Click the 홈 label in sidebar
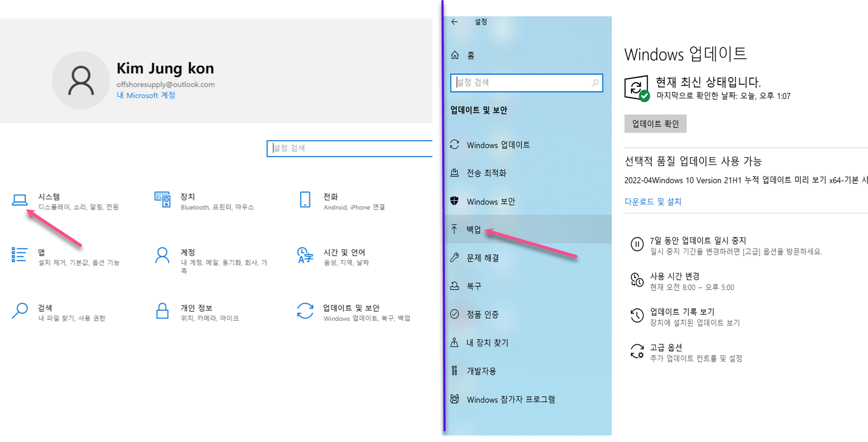 point(471,55)
